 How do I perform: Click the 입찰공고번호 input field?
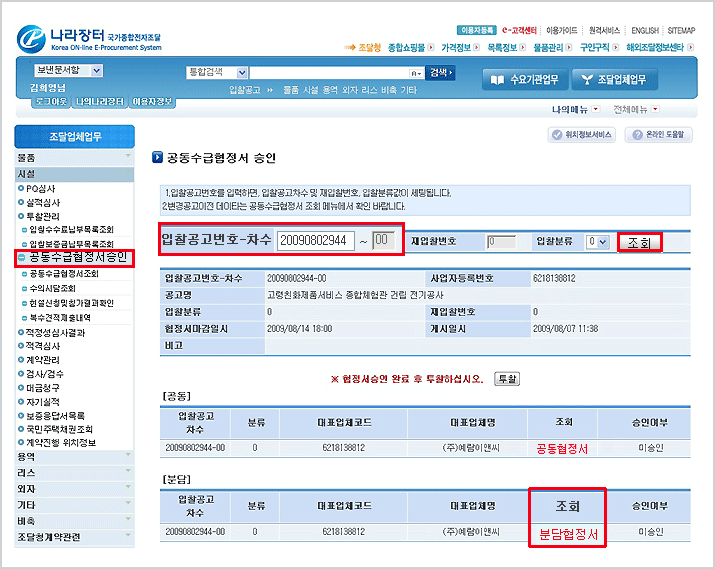coord(315,241)
